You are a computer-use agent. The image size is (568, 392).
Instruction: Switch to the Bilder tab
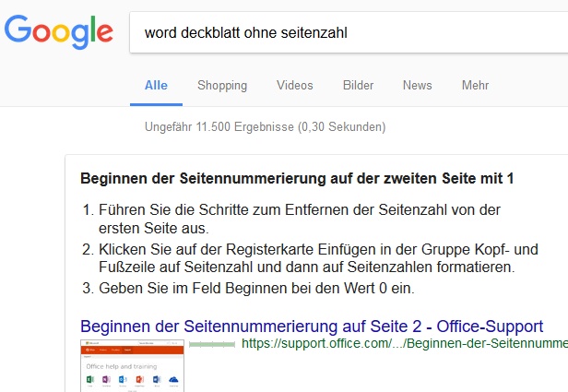(x=358, y=85)
